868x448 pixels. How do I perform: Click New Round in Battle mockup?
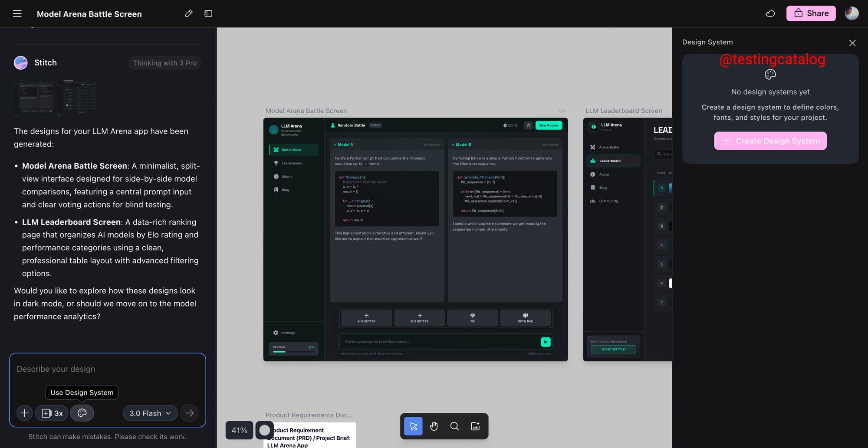(549, 125)
